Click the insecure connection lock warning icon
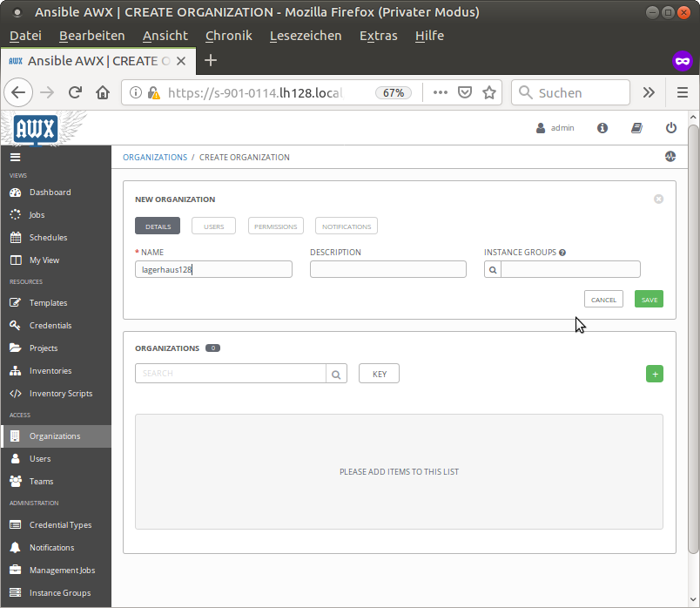700x608 pixels. pos(153,92)
